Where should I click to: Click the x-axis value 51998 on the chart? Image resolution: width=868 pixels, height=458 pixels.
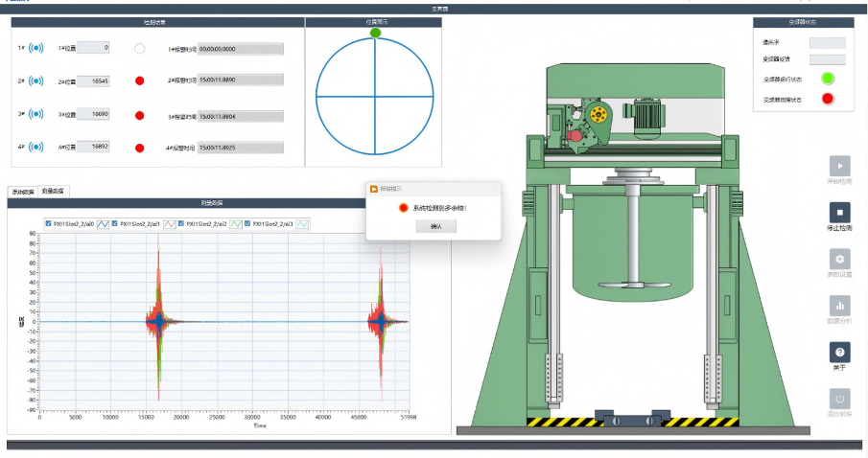(x=409, y=417)
